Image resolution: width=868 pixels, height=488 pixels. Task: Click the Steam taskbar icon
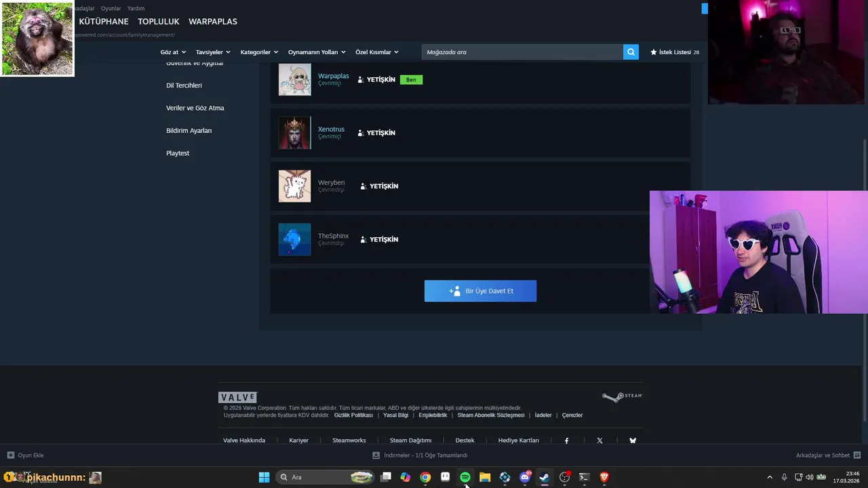545,477
